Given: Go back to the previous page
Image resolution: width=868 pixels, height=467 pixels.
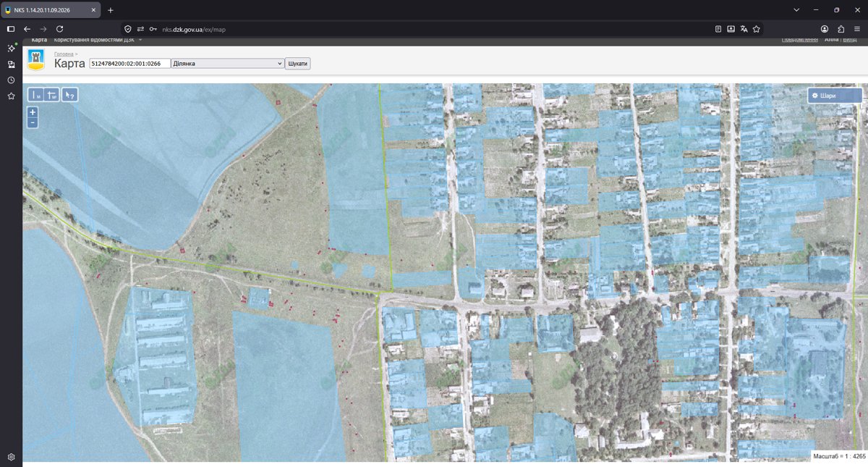Looking at the screenshot, I should pos(27,29).
